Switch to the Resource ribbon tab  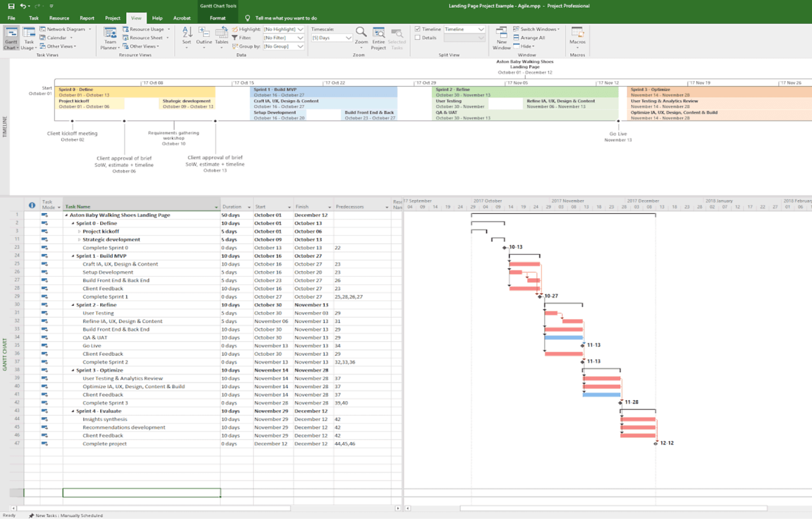[x=59, y=18]
